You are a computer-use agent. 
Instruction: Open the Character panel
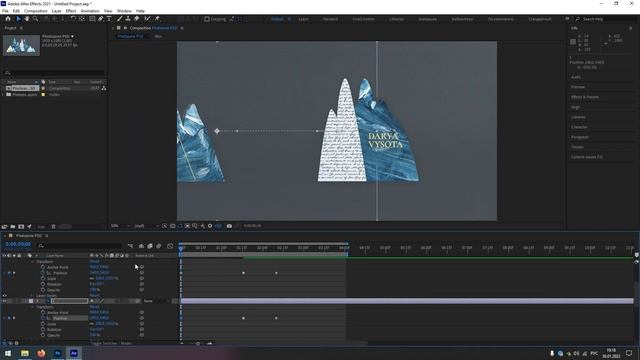[579, 127]
